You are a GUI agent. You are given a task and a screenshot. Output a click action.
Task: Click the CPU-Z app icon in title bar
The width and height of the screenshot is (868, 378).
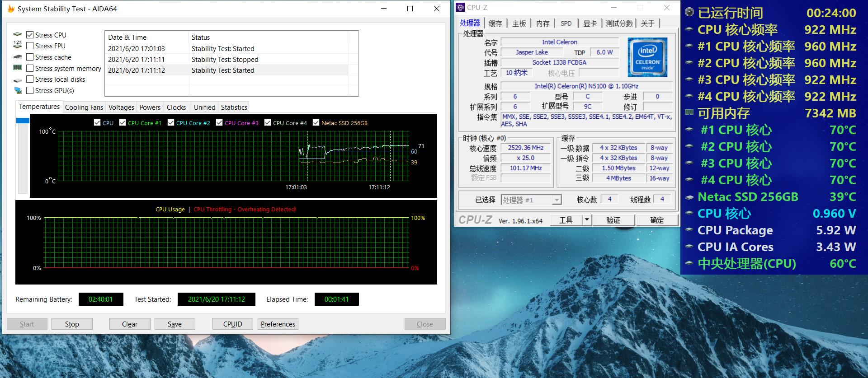coord(460,7)
